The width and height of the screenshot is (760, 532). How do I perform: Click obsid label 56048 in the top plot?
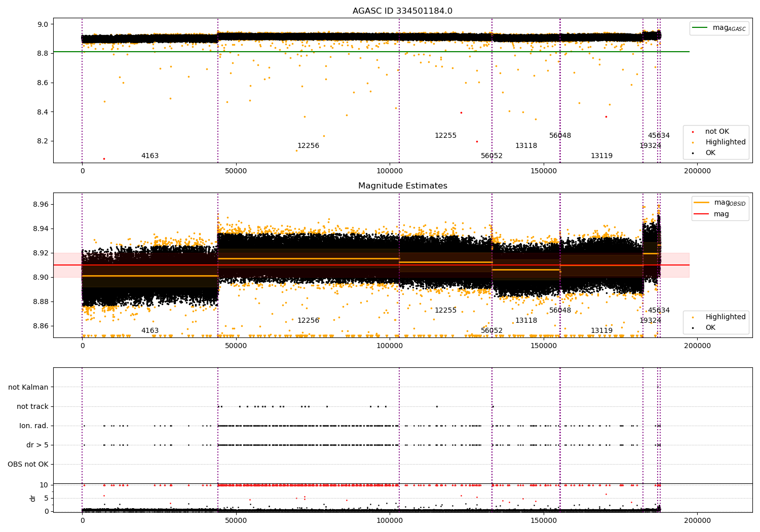pos(560,136)
